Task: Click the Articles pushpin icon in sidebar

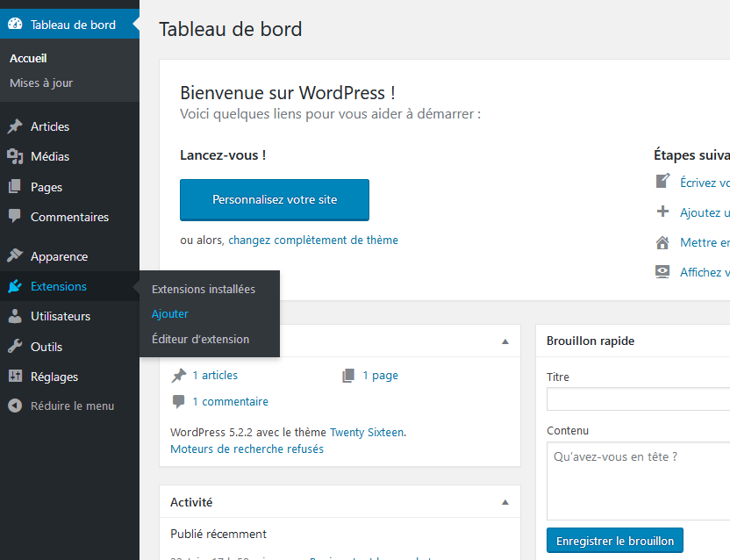Action: (x=15, y=126)
